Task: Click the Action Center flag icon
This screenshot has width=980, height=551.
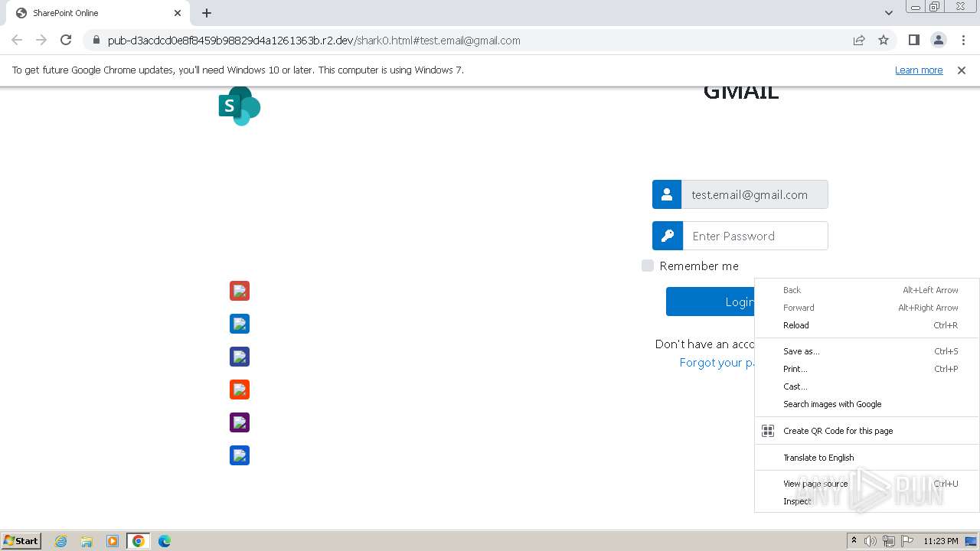Action: [907, 541]
